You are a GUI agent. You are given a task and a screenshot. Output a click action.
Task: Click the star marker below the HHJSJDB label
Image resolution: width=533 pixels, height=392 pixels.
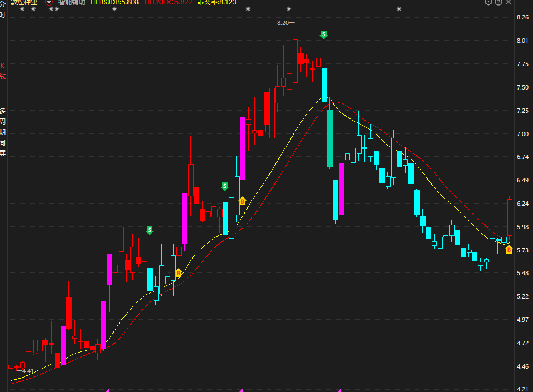(x=115, y=9)
